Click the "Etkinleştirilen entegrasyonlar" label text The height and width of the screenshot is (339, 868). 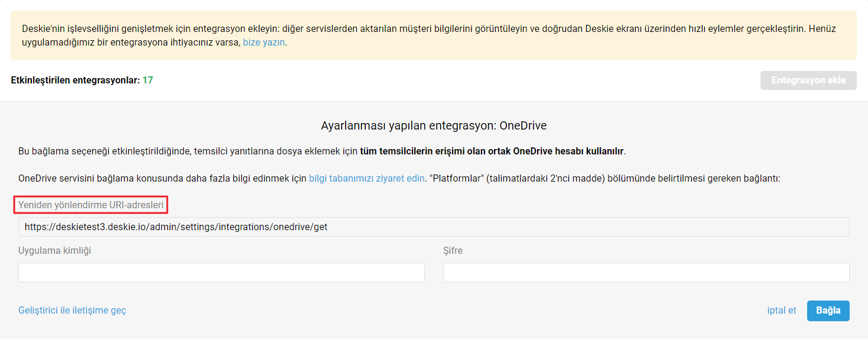pyautogui.click(x=75, y=80)
